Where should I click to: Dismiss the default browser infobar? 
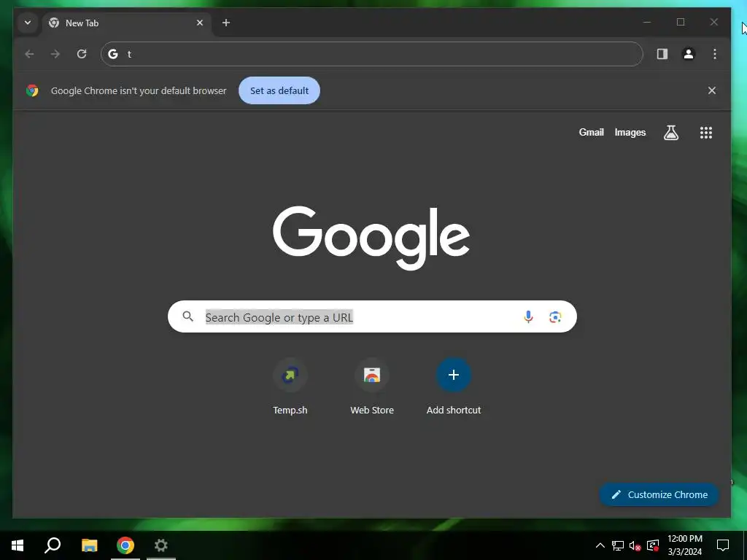[712, 90]
